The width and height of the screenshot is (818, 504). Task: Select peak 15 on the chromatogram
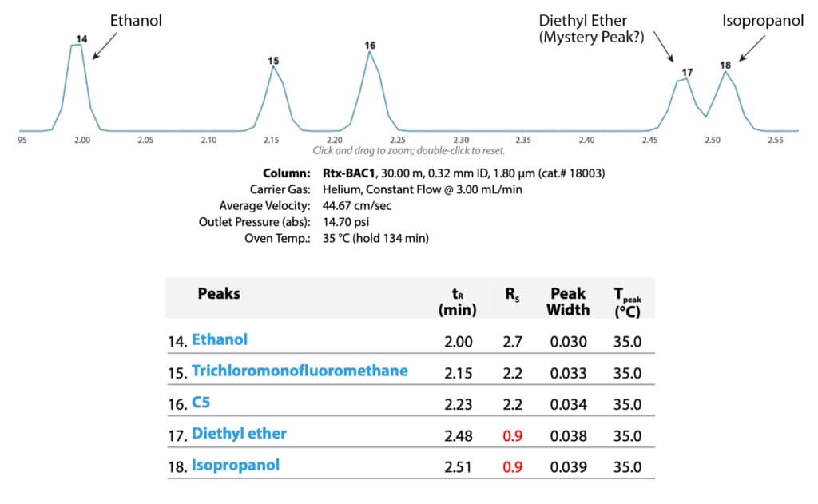click(273, 67)
